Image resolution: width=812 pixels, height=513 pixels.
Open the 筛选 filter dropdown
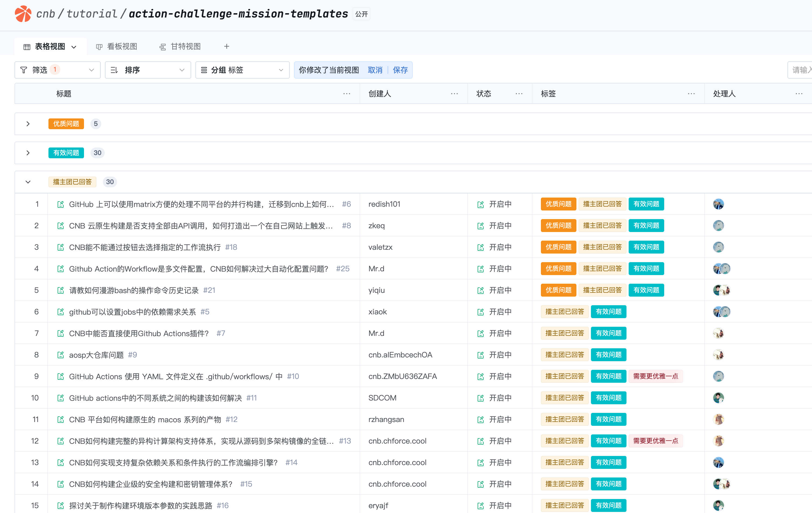pyautogui.click(x=57, y=70)
